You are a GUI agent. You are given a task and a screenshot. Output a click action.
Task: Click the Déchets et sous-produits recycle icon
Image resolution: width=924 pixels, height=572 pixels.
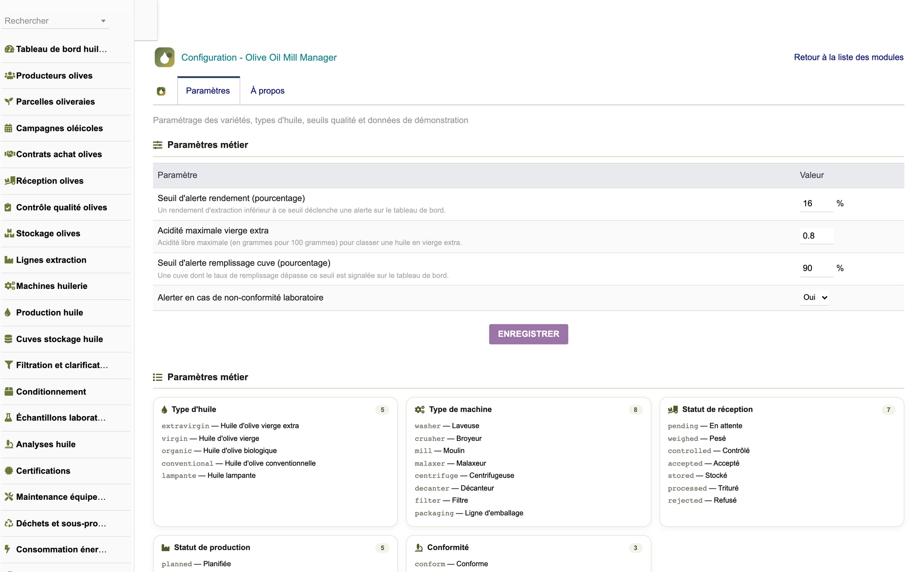point(9,524)
